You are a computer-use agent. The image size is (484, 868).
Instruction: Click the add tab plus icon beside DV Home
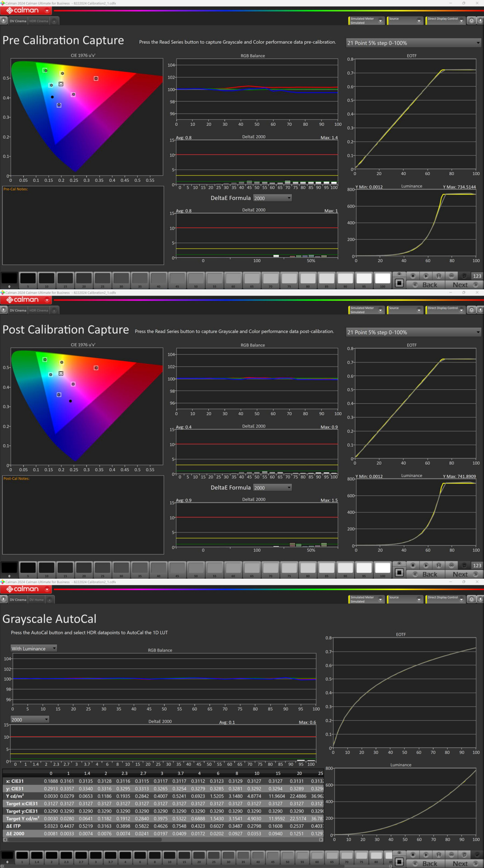coord(50,599)
